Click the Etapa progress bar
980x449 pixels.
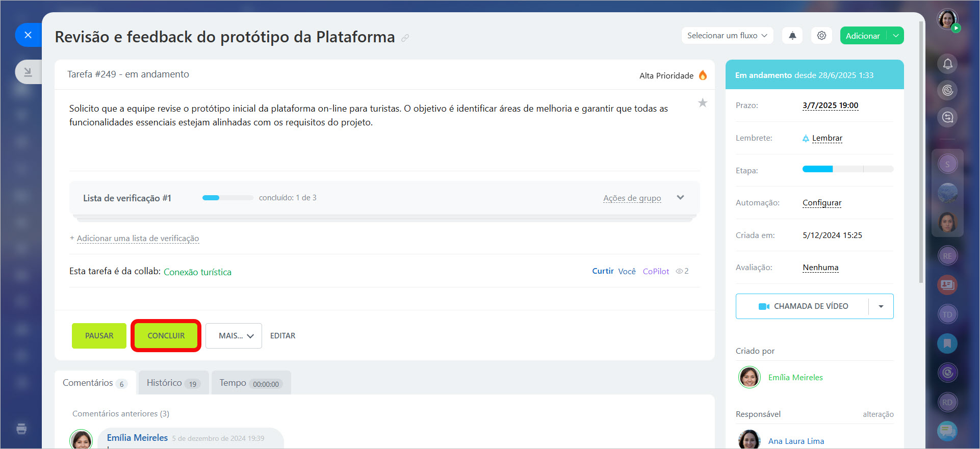click(847, 169)
